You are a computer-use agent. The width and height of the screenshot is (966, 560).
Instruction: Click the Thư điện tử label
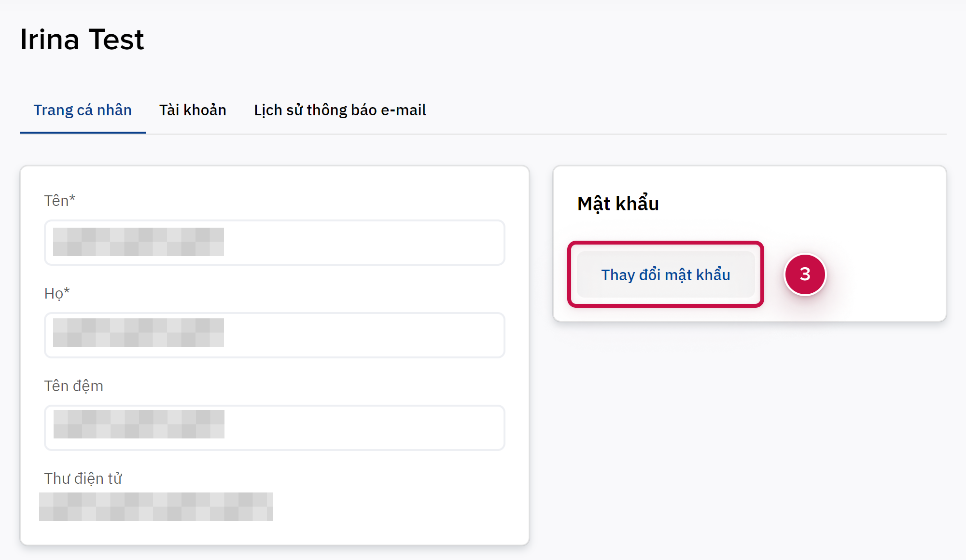click(83, 478)
